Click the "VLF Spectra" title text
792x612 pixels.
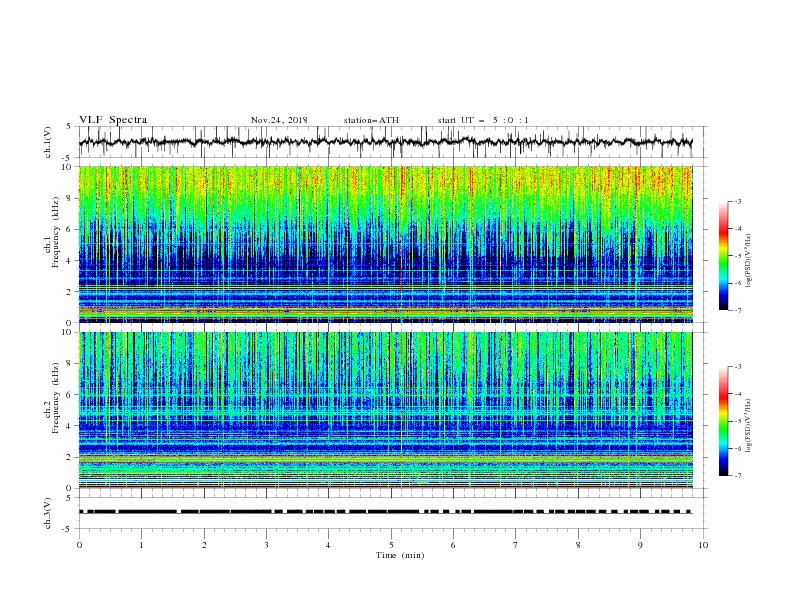(113, 120)
